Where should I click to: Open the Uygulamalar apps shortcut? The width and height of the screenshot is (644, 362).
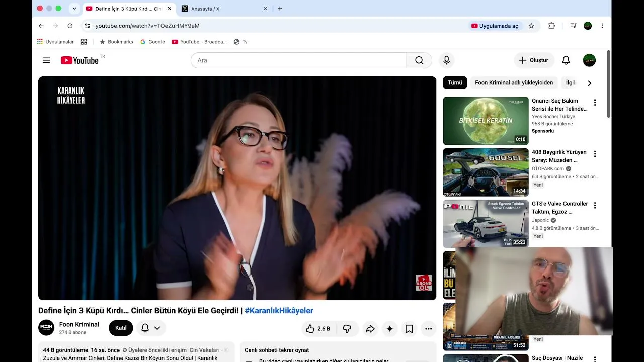[55, 42]
